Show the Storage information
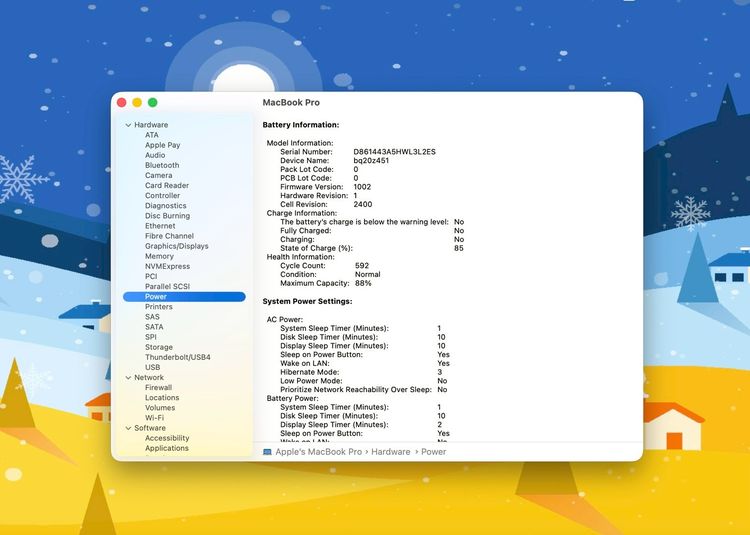Screen dimensions: 750x535 tap(158, 348)
